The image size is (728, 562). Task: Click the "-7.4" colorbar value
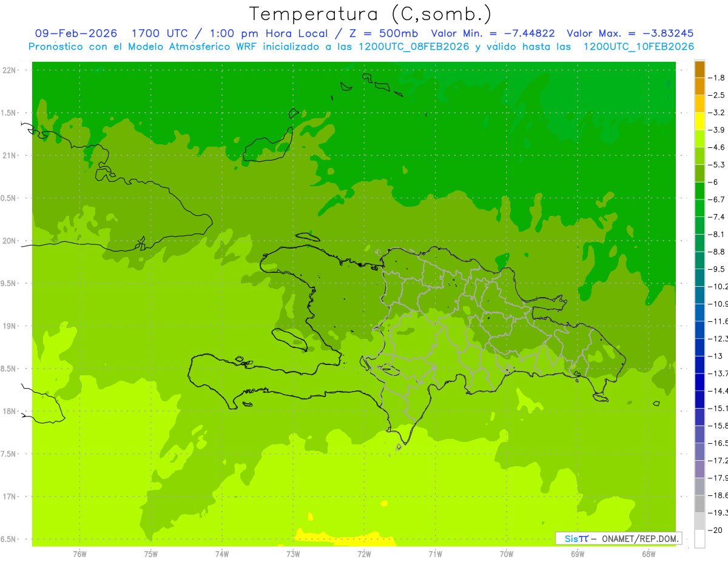tap(716, 217)
